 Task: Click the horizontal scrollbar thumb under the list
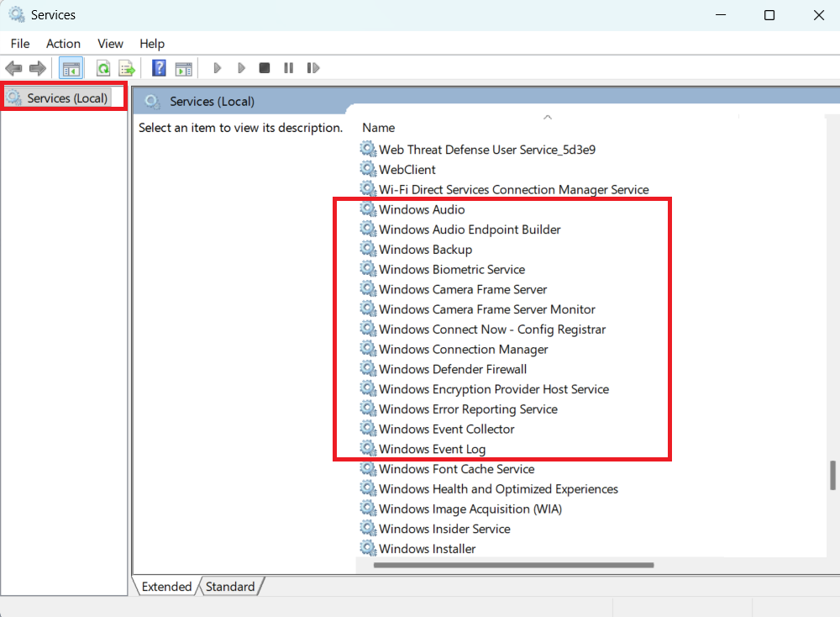pos(514,565)
